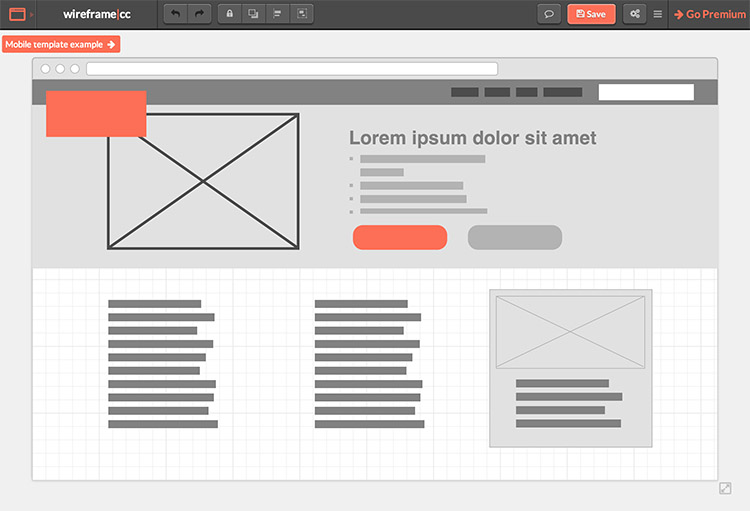Redo the last action
This screenshot has height=511, width=750.
(199, 14)
